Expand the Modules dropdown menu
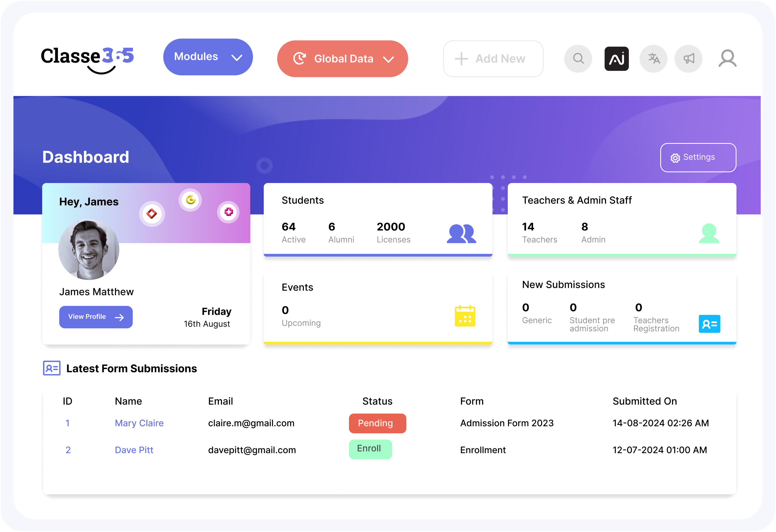Screen dimensions: 776x532 [x=207, y=57]
